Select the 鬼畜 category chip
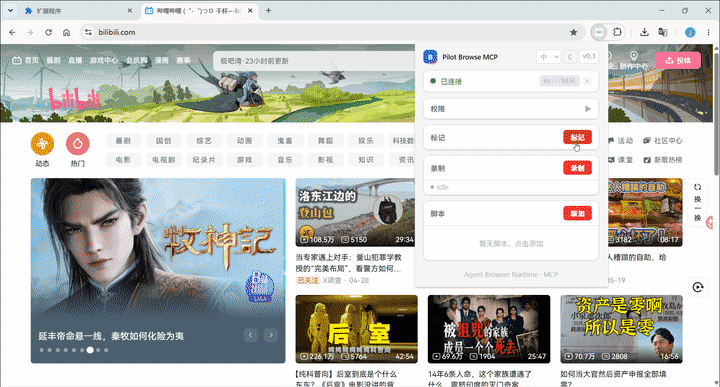The image size is (720, 387). [x=285, y=140]
